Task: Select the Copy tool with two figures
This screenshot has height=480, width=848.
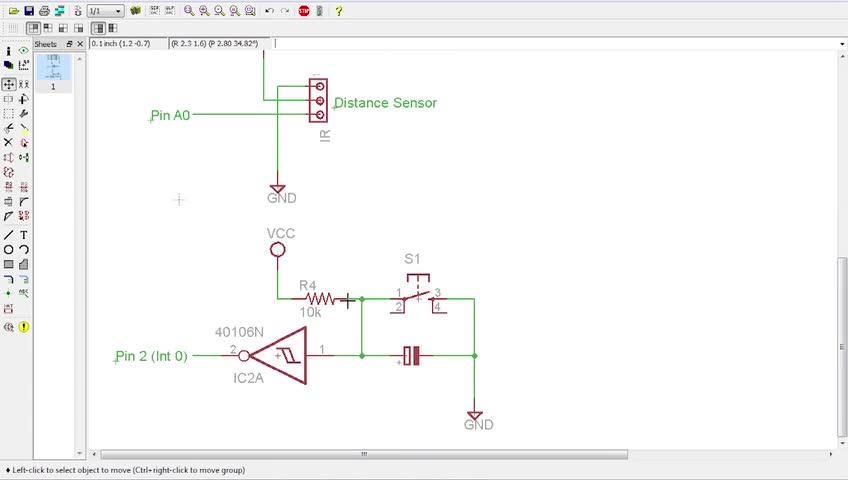Action: pos(24,84)
